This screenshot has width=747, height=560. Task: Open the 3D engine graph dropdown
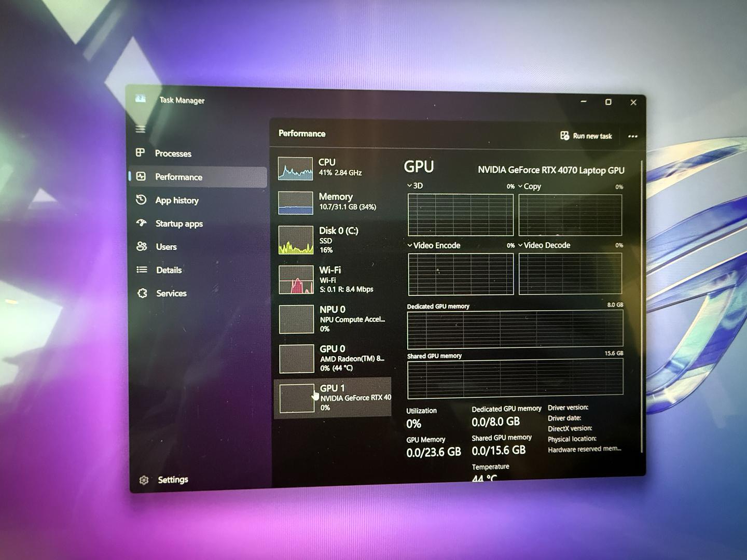[414, 186]
